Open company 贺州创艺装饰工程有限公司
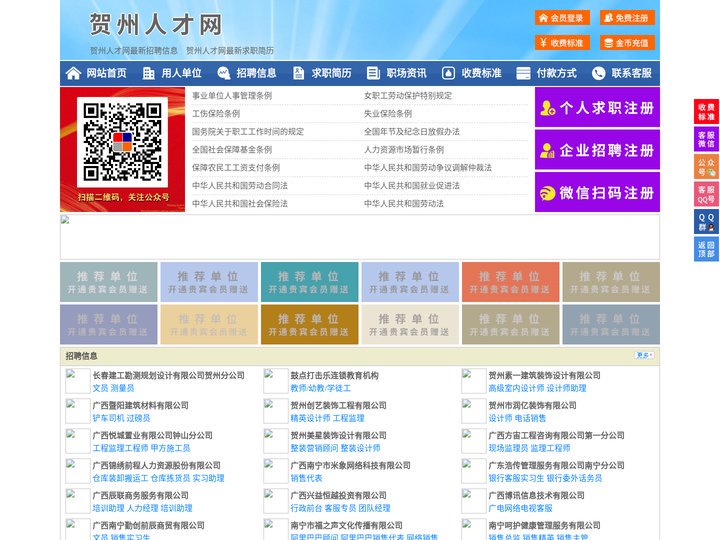The image size is (720, 540). tap(338, 405)
